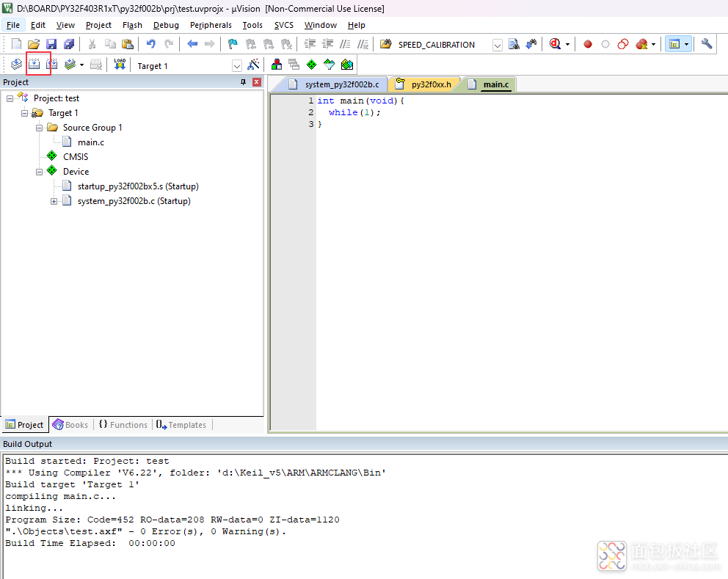The width and height of the screenshot is (728, 579).
Task: Open the Target 1 selection dropdown
Action: click(237, 66)
